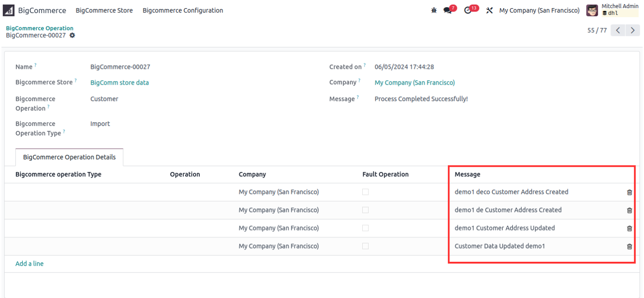
Task: Click the Import operation type value
Action: (100, 124)
